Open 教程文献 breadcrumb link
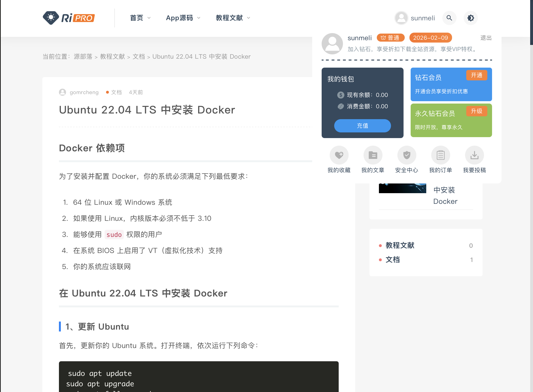The height and width of the screenshot is (392, 533). (112, 57)
